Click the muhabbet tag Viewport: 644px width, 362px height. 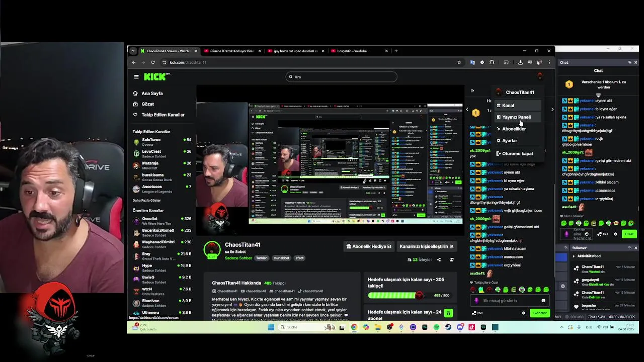pyautogui.click(x=281, y=258)
